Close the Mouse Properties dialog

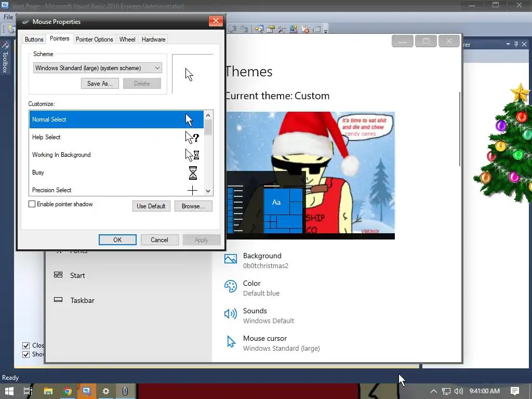pos(216,21)
